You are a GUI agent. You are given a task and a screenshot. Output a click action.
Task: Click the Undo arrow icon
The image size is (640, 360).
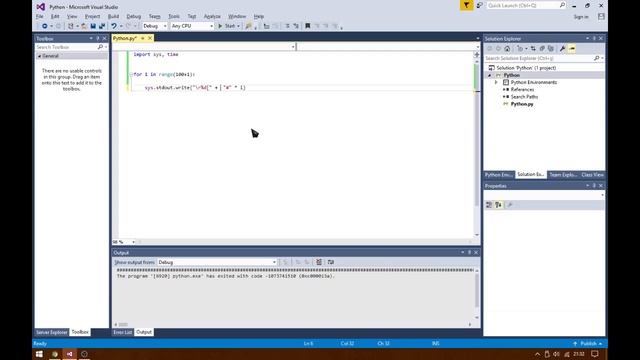114,26
